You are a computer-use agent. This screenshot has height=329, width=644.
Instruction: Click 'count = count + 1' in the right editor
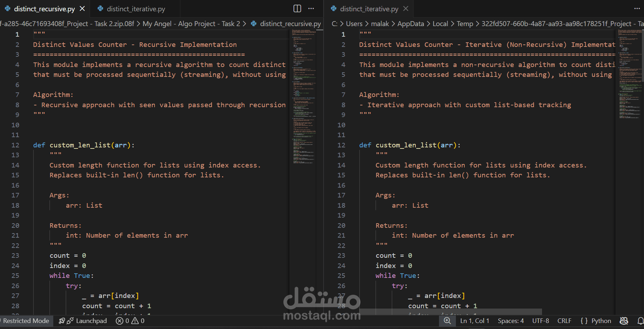coord(443,306)
